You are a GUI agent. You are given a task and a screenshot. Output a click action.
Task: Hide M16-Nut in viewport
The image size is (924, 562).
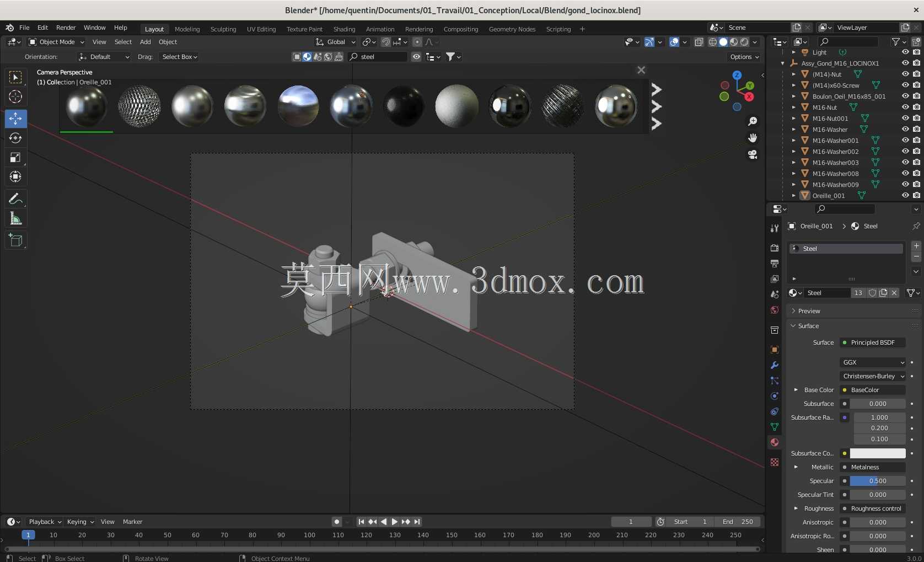(905, 108)
